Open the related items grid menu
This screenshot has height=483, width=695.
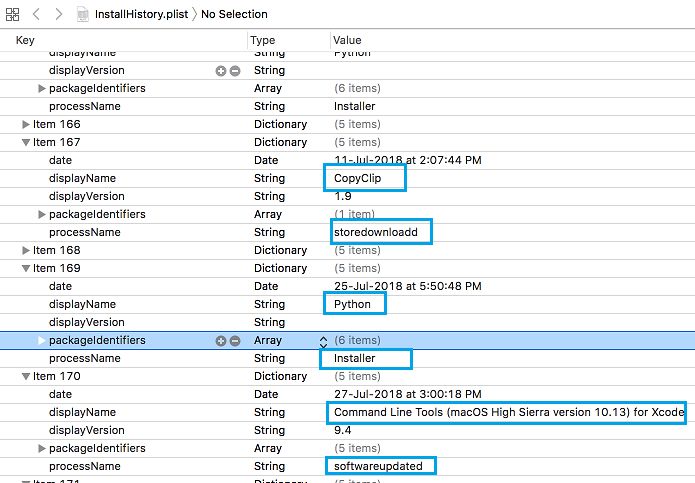tap(11, 14)
